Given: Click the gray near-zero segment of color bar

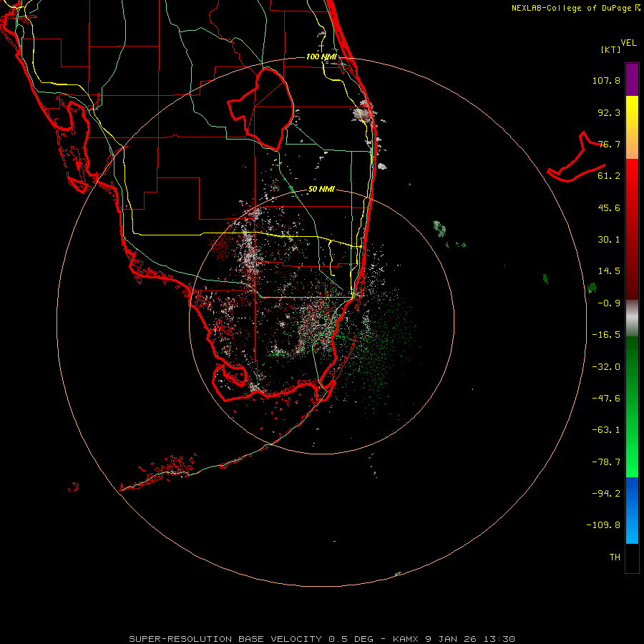Looking at the screenshot, I should tap(632, 318).
